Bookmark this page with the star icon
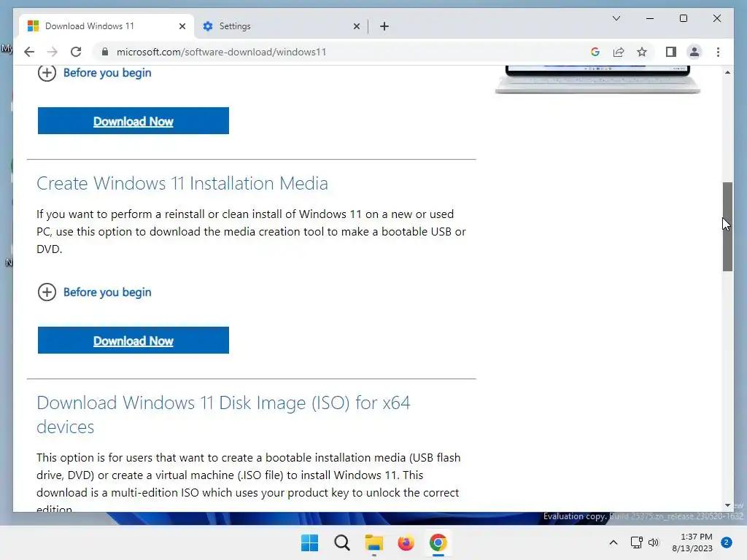This screenshot has height=560, width=747. click(642, 52)
